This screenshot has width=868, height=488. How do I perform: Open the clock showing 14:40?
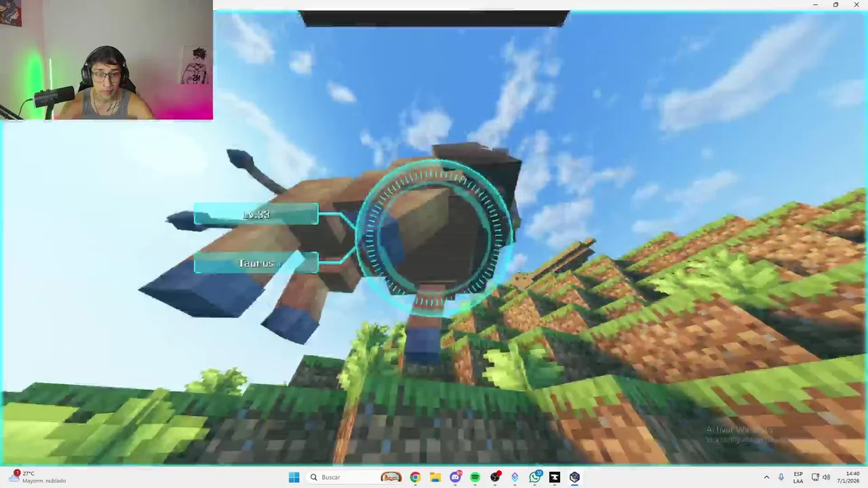coord(848,477)
